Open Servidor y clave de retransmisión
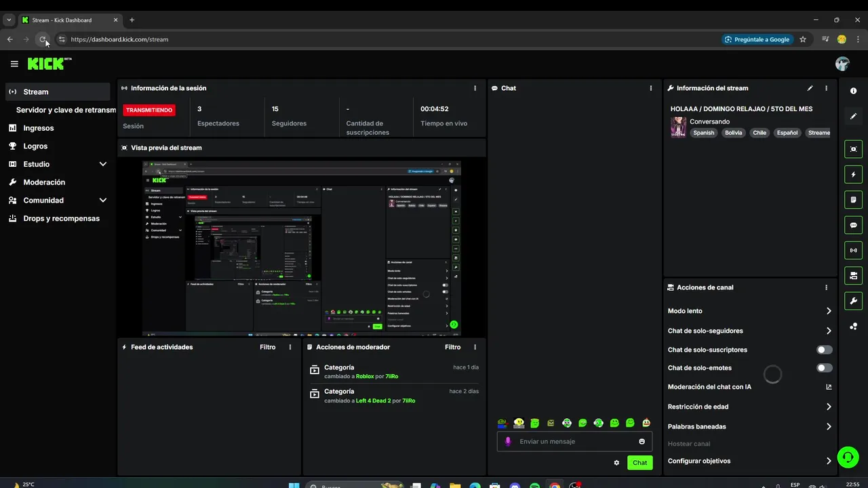The image size is (868, 488). point(66,110)
